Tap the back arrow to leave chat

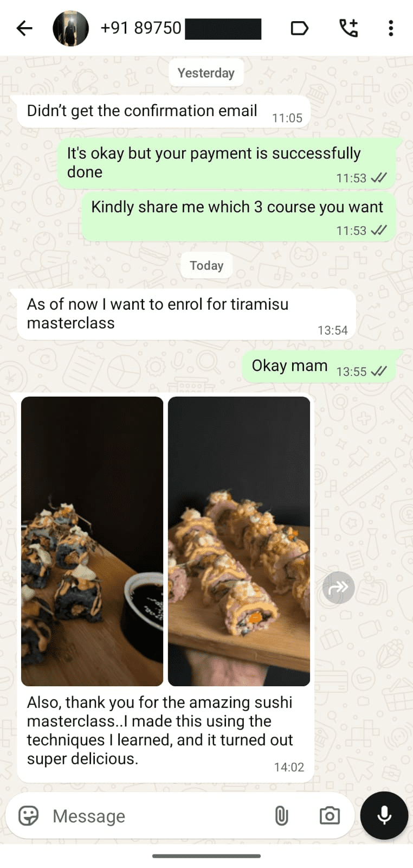point(24,28)
